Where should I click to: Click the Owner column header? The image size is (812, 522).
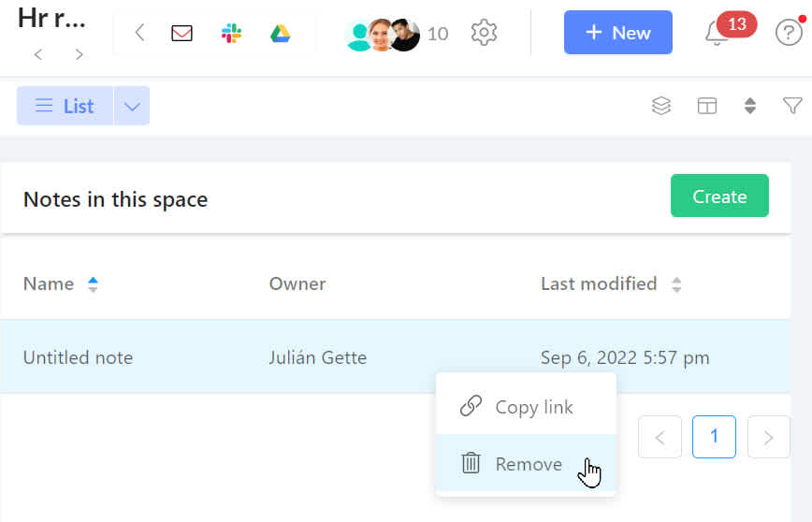coord(297,283)
